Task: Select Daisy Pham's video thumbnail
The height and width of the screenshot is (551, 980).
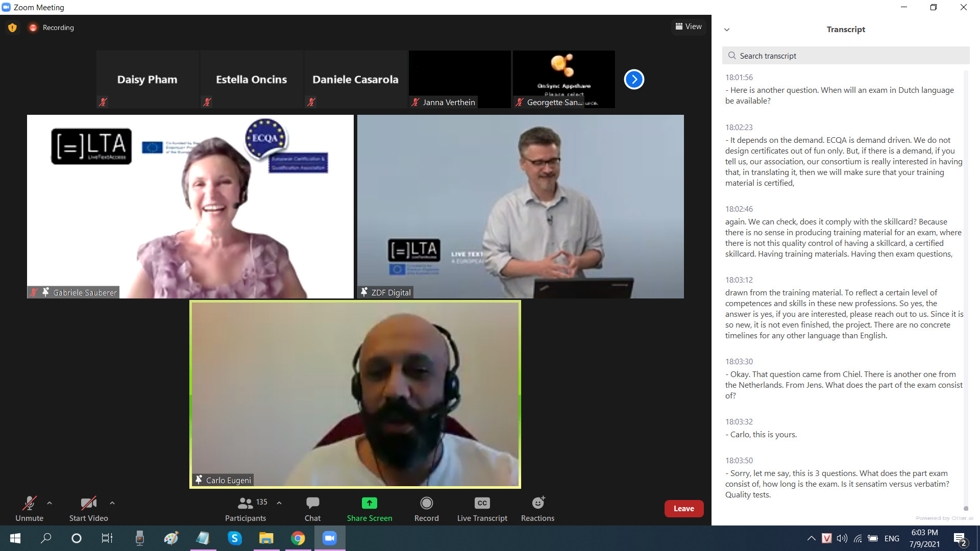Action: click(147, 79)
